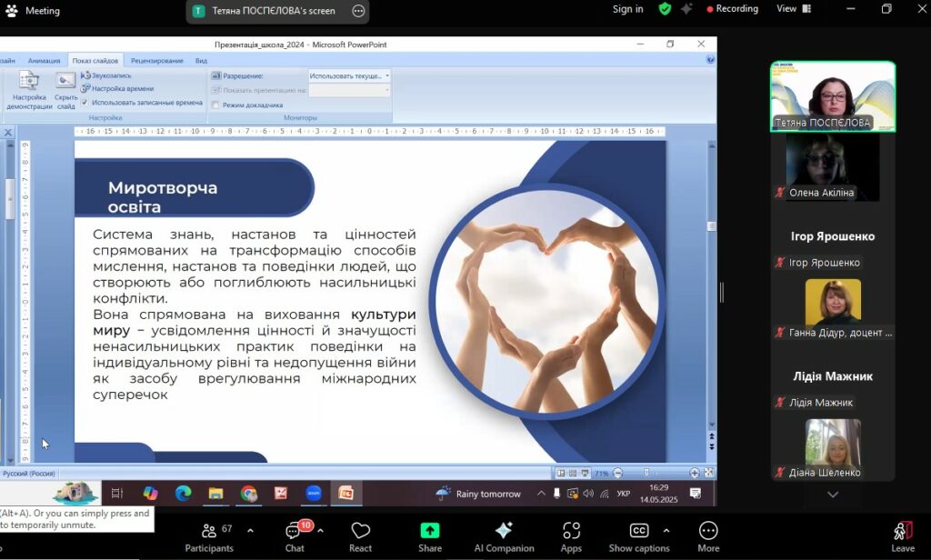Fit slide to window in status bar
This screenshot has height=560, width=931.
tap(708, 473)
